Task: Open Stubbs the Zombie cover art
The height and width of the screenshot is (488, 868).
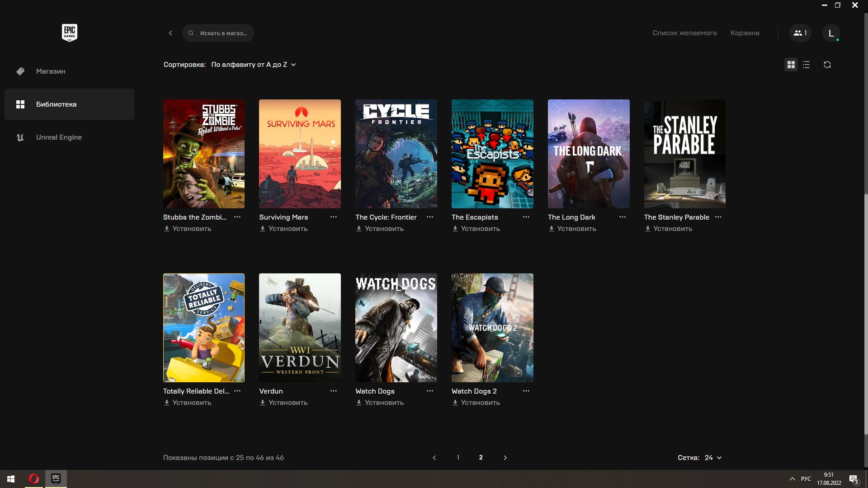Action: (204, 154)
